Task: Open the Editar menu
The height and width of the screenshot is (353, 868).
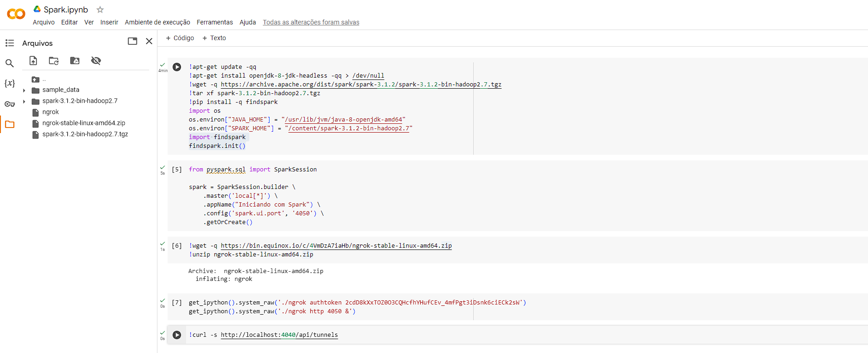Action: pyautogui.click(x=69, y=22)
